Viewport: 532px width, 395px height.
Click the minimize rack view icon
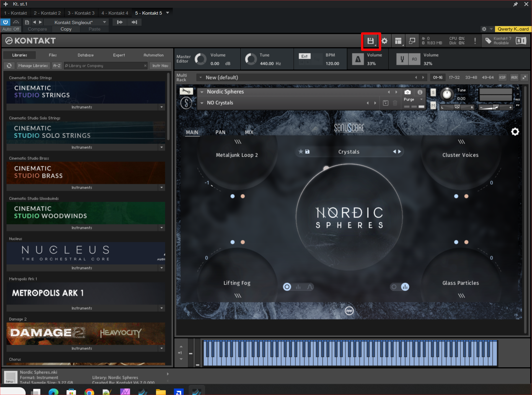tap(412, 41)
